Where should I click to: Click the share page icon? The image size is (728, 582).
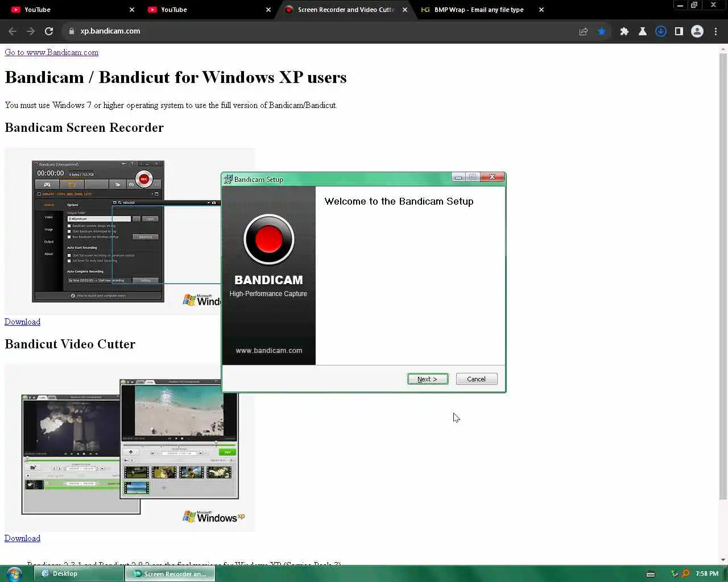pos(584,31)
